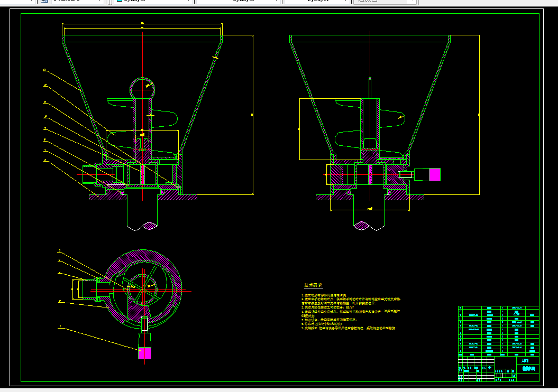Expand the ByLayer linetype dropdown
The width and height of the screenshot is (558, 392).
(x=239, y=1)
